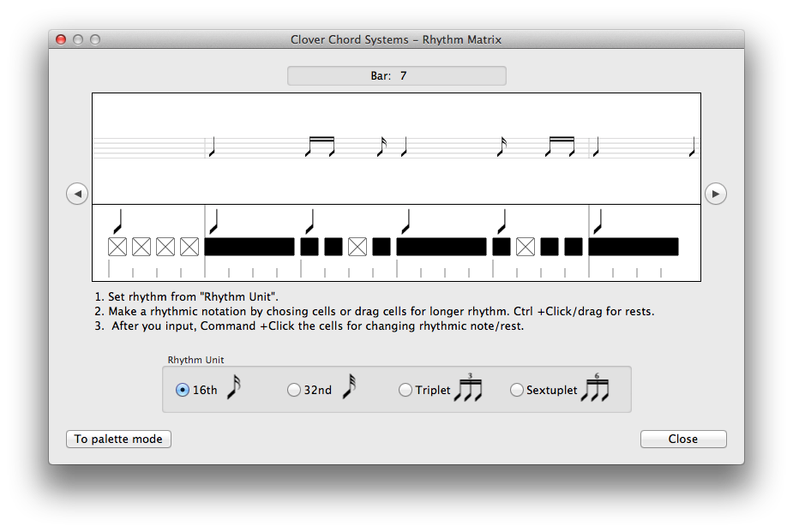Choose the 32nd rhythm unit option
Viewport: 793px width, 532px height.
pyautogui.click(x=293, y=390)
